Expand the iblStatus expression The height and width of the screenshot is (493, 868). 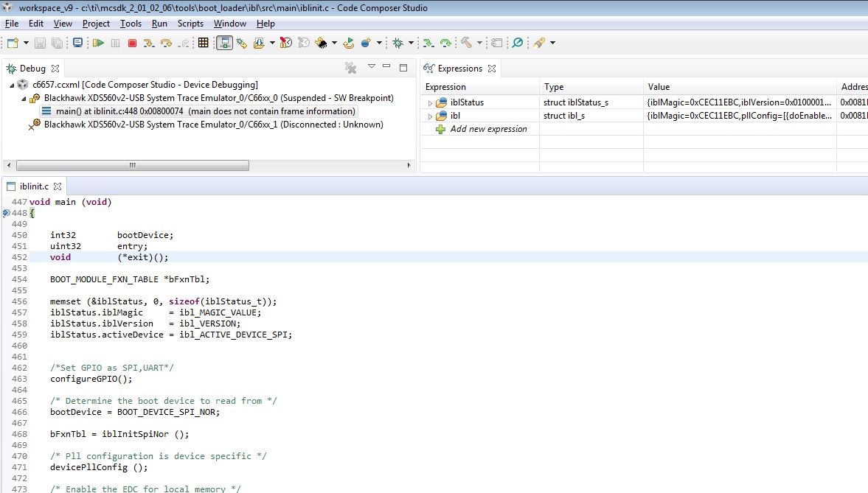pyautogui.click(x=429, y=103)
